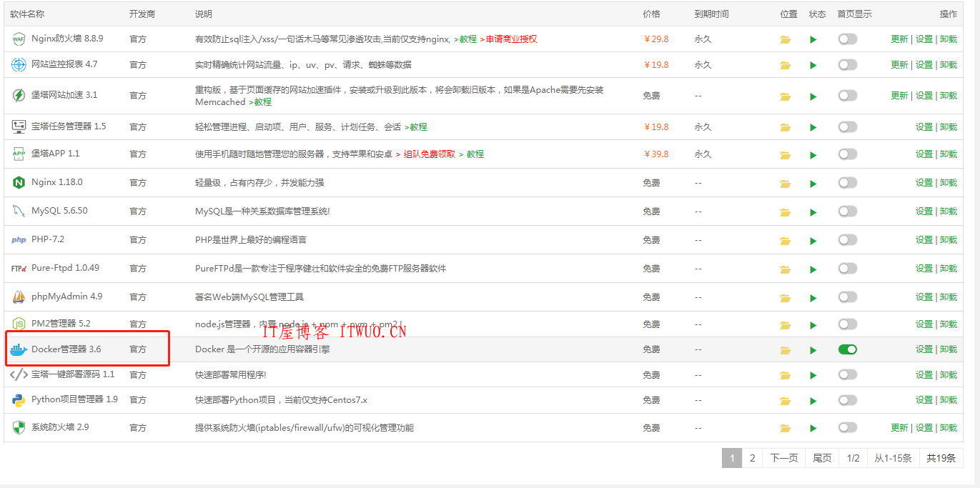Click green status arrow for Nginx防火墙
The width and height of the screenshot is (980, 488).
click(813, 40)
